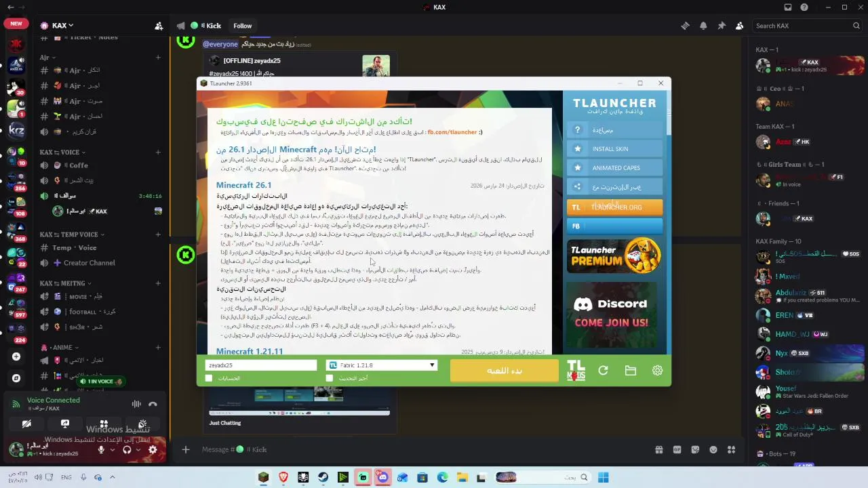Open microphone input options arrow
The height and width of the screenshot is (488, 868).
(x=113, y=449)
